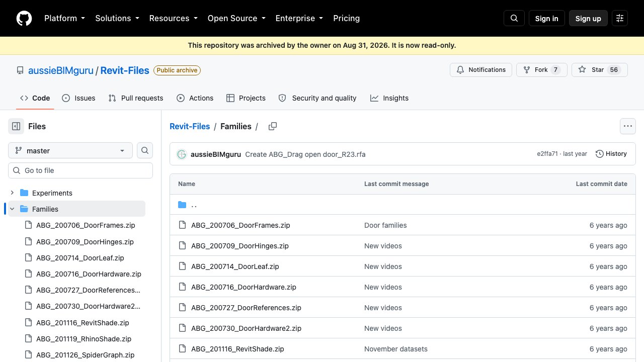Open the commit message Create ABG_Drag open door_R23.rfa
Screen dimensions: 644x362
pos(305,154)
